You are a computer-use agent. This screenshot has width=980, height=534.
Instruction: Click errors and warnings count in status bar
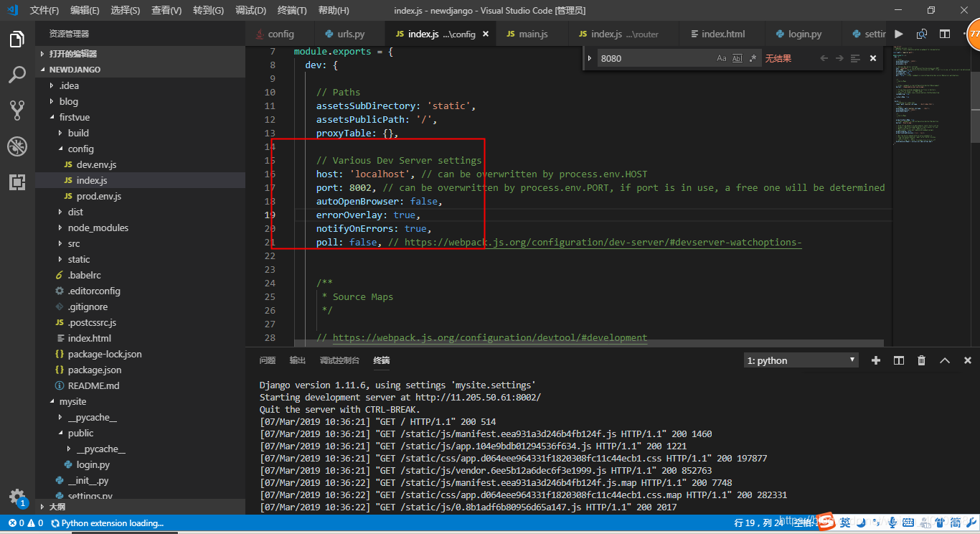pyautogui.click(x=26, y=523)
